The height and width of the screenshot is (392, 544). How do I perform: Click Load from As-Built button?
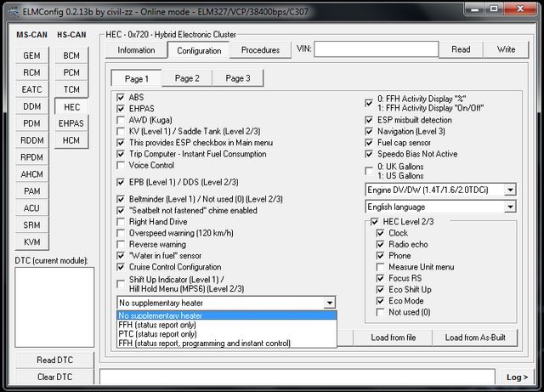pyautogui.click(x=475, y=338)
